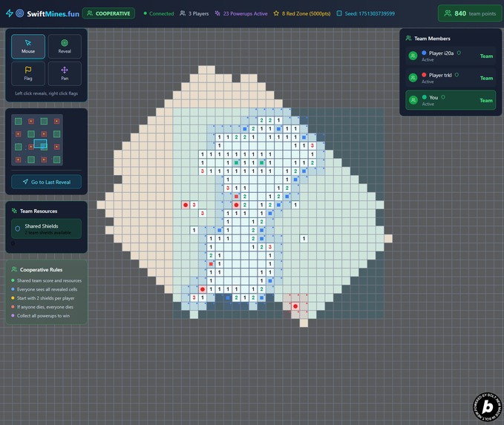Viewport: 504px width, 425px height.
Task: Click the SwiftMines.fun title
Action: 53,13
